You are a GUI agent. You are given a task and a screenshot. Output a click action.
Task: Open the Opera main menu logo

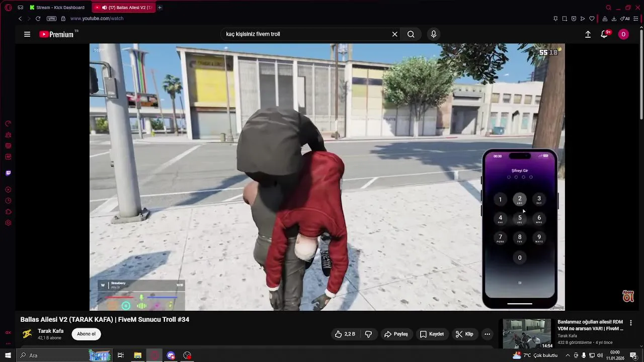point(8,8)
